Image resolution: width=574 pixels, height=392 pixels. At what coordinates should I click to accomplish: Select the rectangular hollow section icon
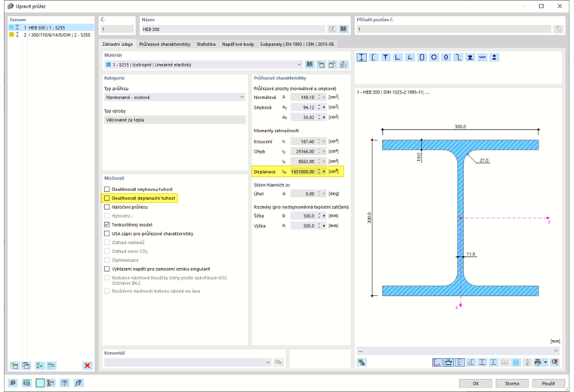[421, 57]
